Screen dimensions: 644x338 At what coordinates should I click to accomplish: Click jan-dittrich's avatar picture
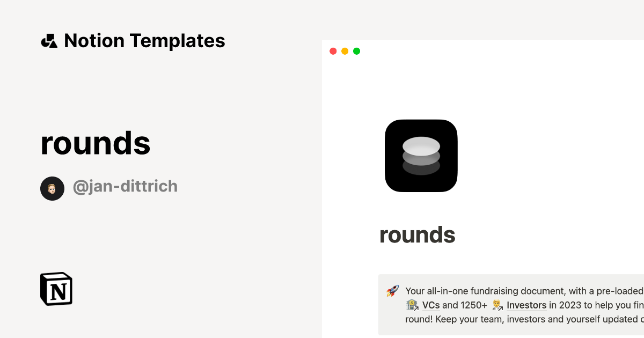tap(52, 188)
